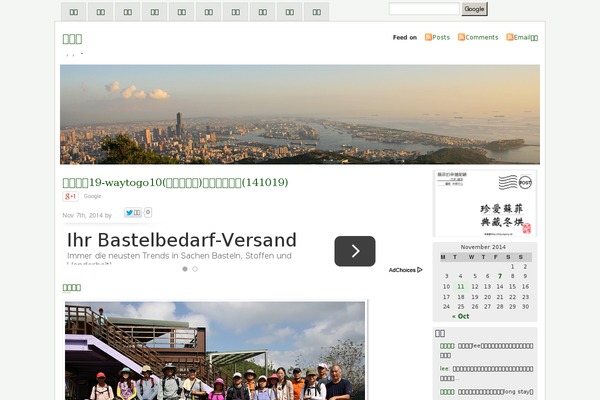Click the dark arrow button in the ad
600x400 pixels.
tap(355, 251)
